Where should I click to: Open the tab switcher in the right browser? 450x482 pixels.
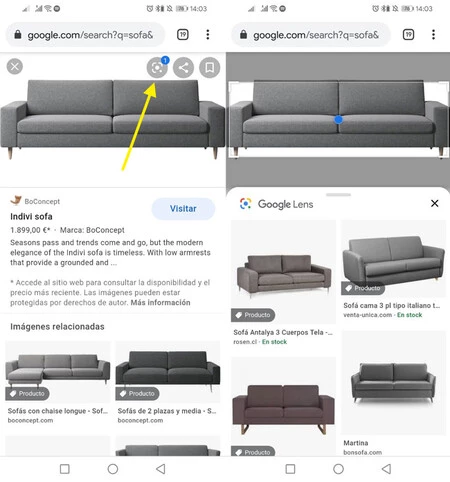click(x=408, y=35)
